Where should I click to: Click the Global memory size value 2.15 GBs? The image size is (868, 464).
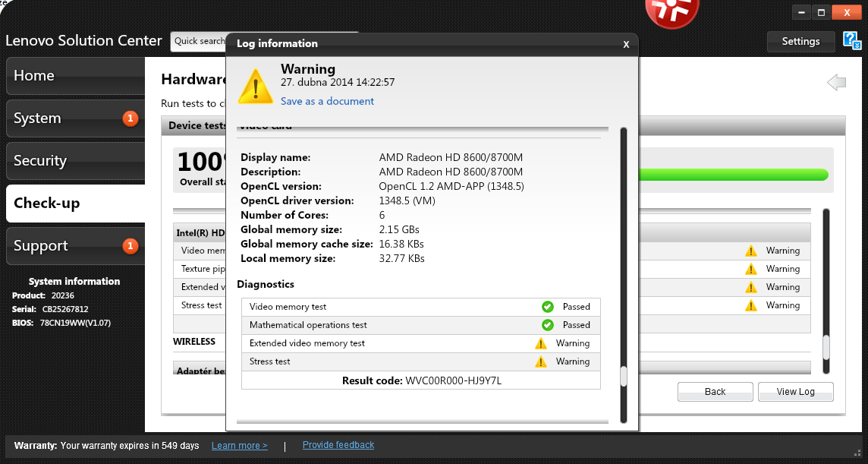[x=399, y=229]
